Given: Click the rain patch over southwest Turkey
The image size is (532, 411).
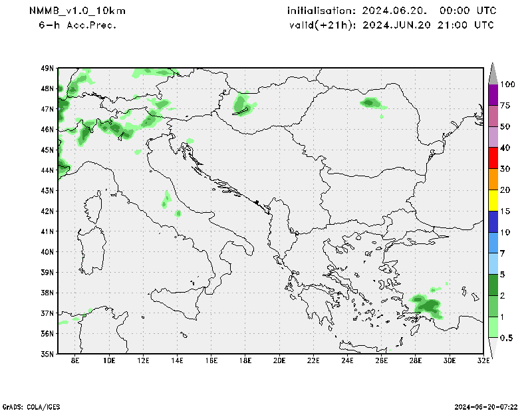Looking at the screenshot, I should pyautogui.click(x=426, y=305).
